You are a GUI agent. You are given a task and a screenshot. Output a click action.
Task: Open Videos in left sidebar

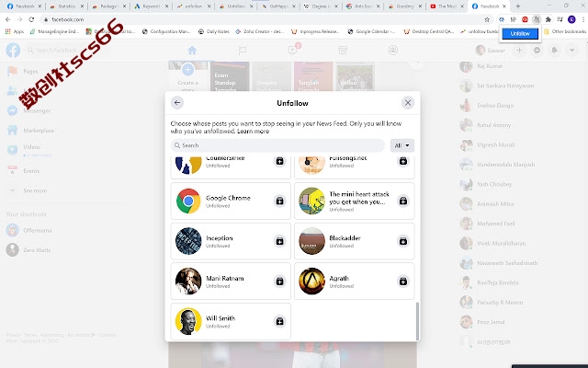click(31, 149)
